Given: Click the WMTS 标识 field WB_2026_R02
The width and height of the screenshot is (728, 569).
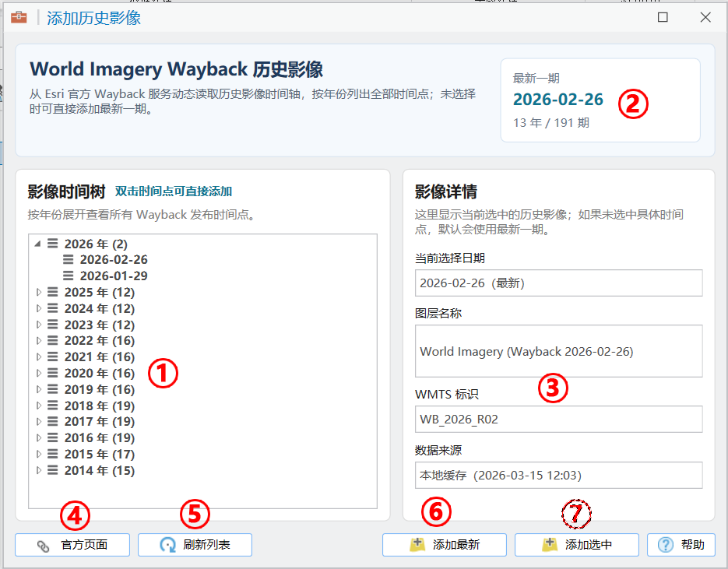Looking at the screenshot, I should click(558, 419).
